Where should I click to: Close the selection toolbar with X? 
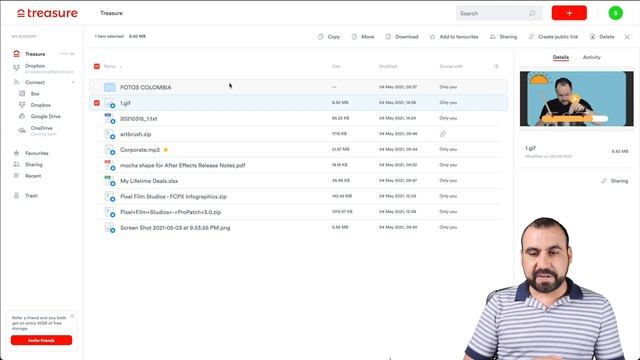click(627, 37)
